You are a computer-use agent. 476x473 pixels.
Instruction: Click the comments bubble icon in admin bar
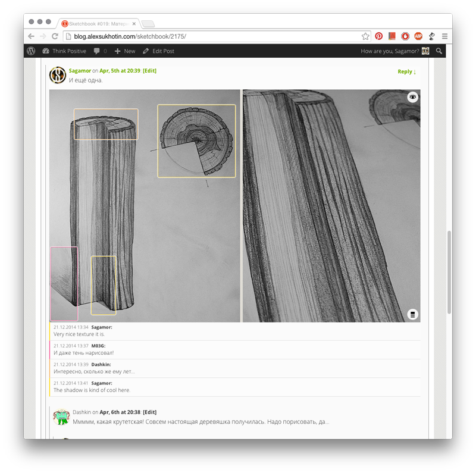(x=96, y=51)
